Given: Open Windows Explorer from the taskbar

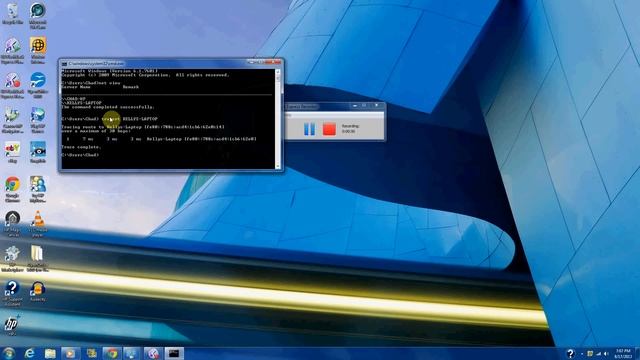Looking at the screenshot, I should pos(50,353).
